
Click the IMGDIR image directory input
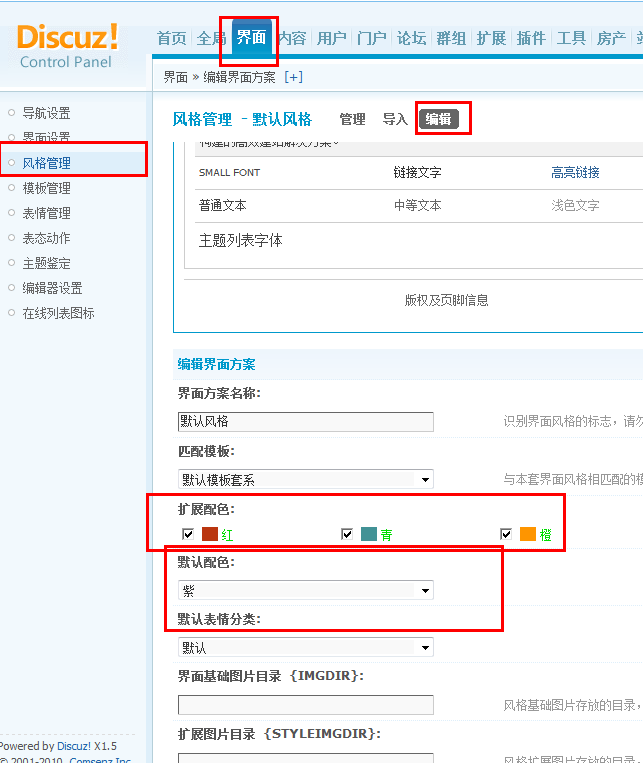[x=306, y=705]
